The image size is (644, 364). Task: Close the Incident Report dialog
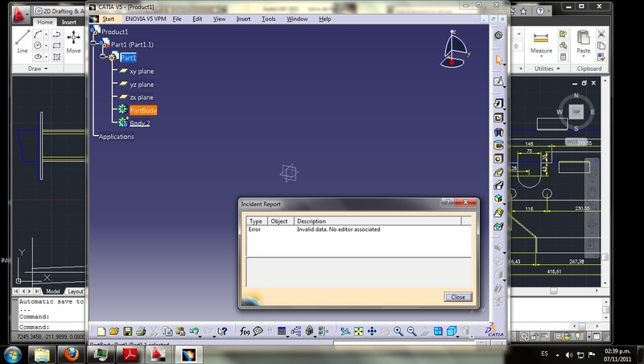[x=457, y=296]
